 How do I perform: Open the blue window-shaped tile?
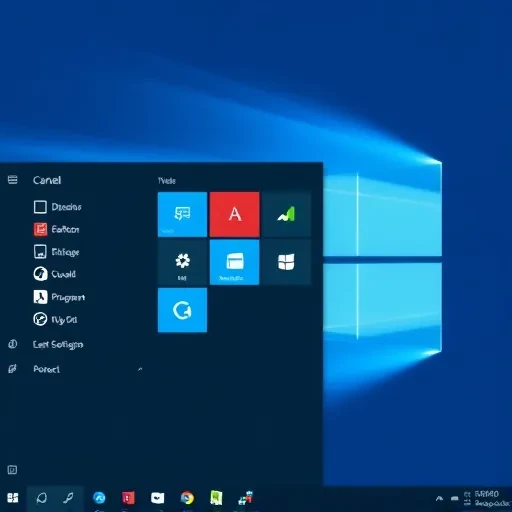(x=235, y=262)
